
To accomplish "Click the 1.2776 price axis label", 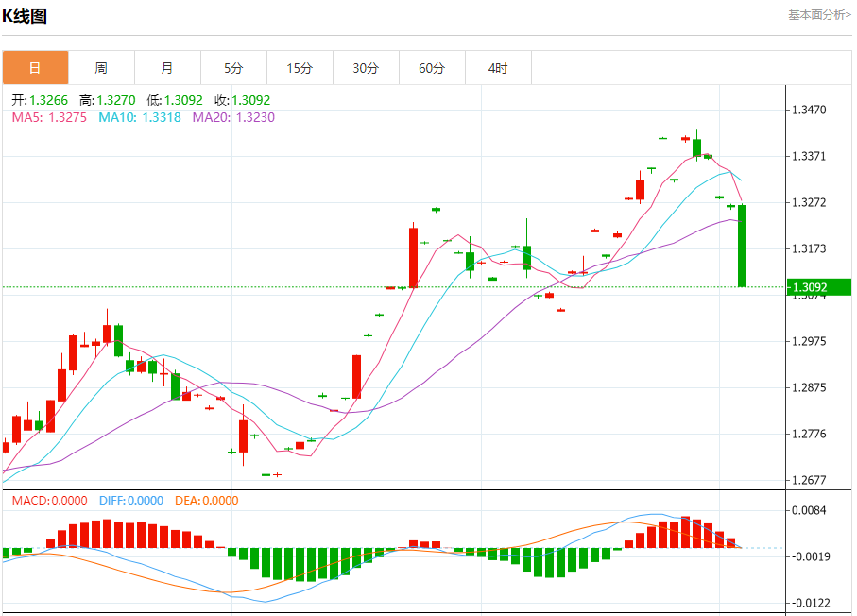I will pyautogui.click(x=810, y=434).
